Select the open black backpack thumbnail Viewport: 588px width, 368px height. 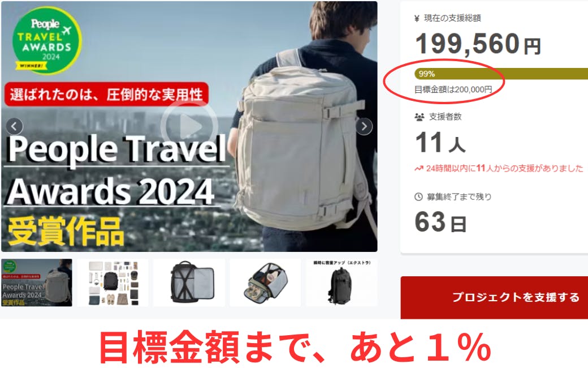(x=189, y=283)
